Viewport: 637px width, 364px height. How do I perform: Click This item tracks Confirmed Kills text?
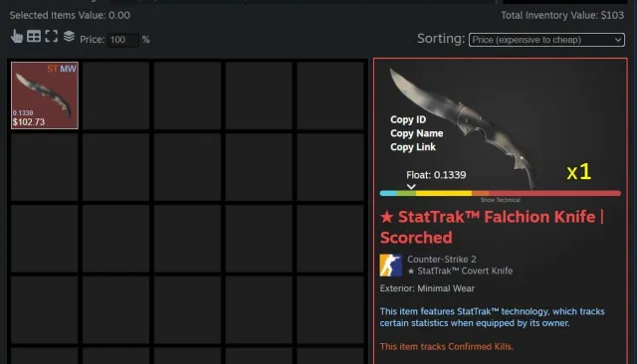coord(447,346)
